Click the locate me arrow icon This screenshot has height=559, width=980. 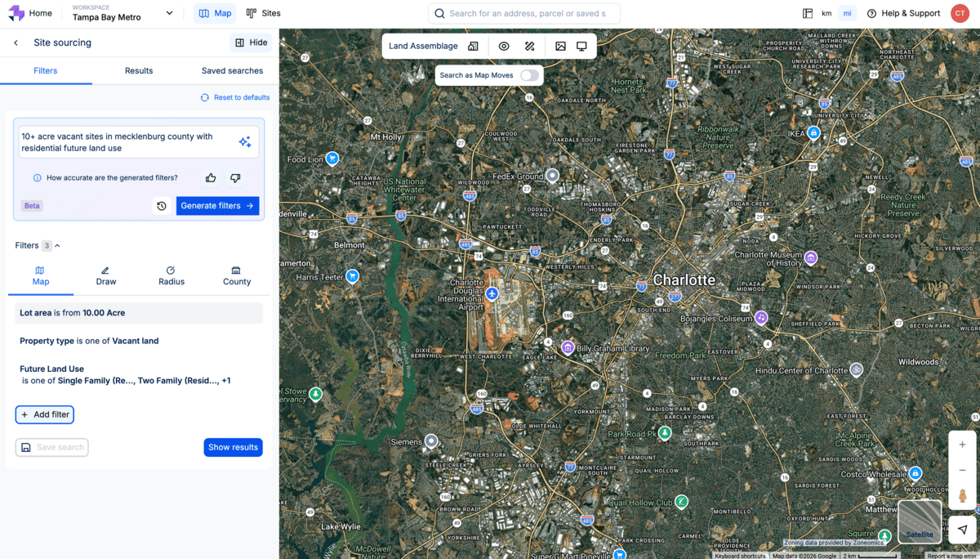[963, 529]
